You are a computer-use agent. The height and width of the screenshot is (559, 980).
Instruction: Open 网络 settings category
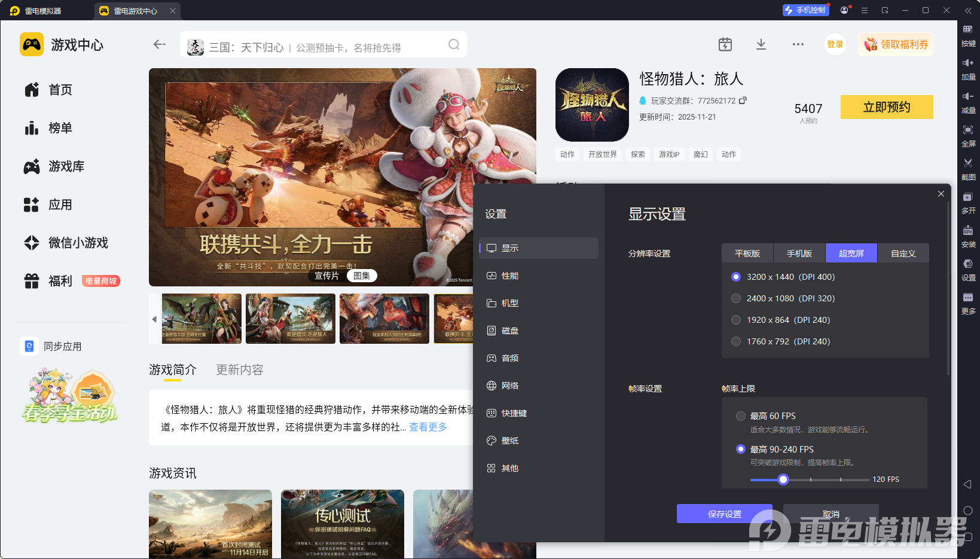[x=539, y=386]
